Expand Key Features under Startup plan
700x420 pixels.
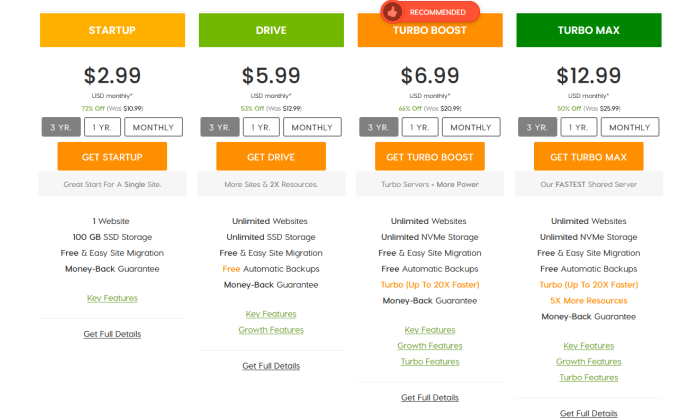(112, 298)
